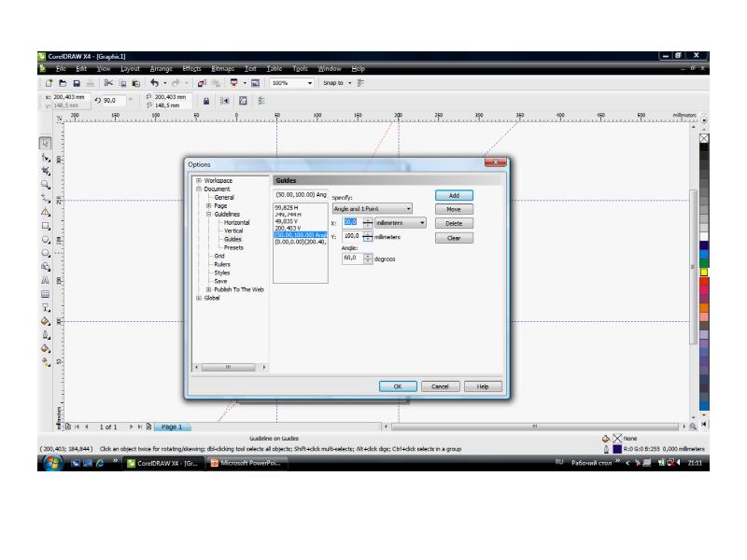The image size is (747, 560).
Task: Collapse the Document tree node
Action: [x=199, y=189]
